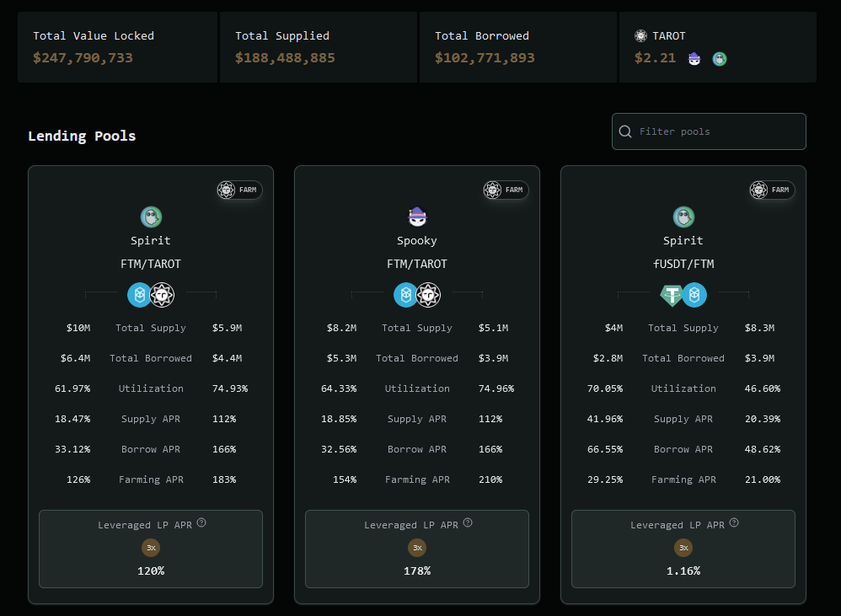Click 61.97% utilization value
Screen dimensions: 841x616
click(x=72, y=388)
